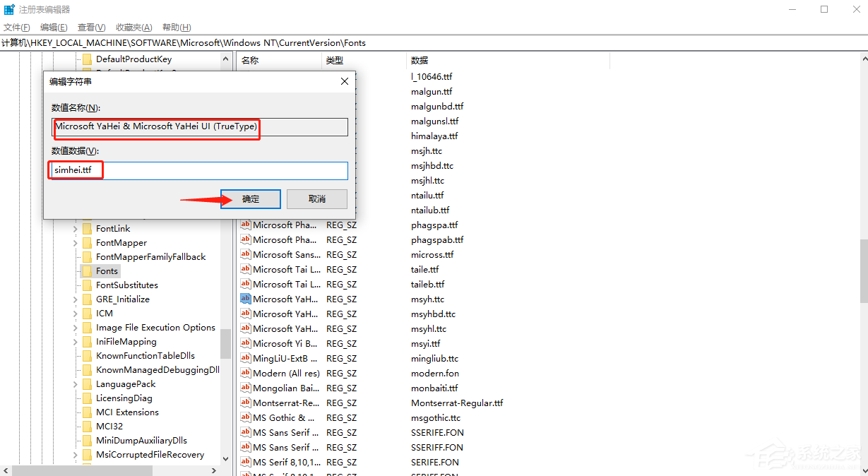Open the 查看 menu

coord(91,27)
